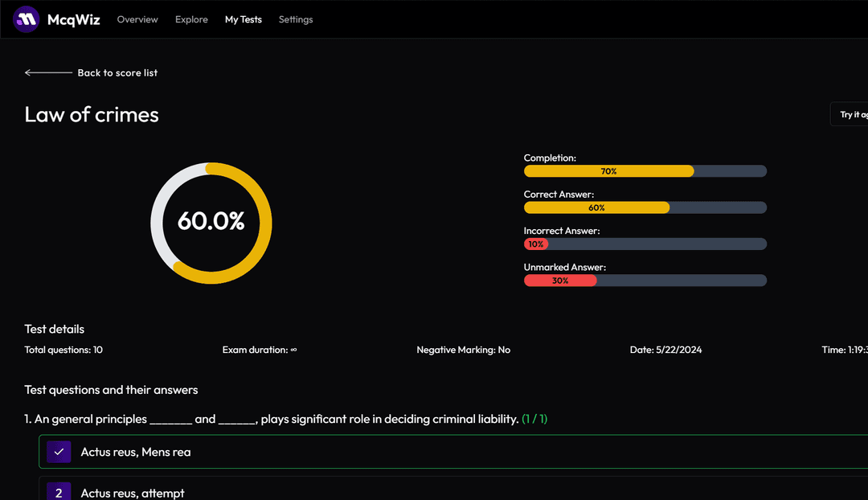Click the McqWiz brand name

tap(74, 20)
